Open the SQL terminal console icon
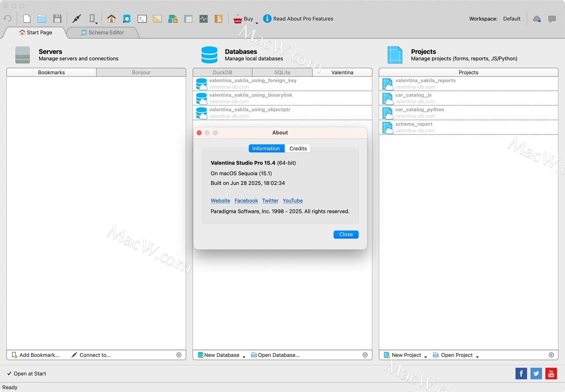The width and height of the screenshot is (565, 392). point(142,19)
